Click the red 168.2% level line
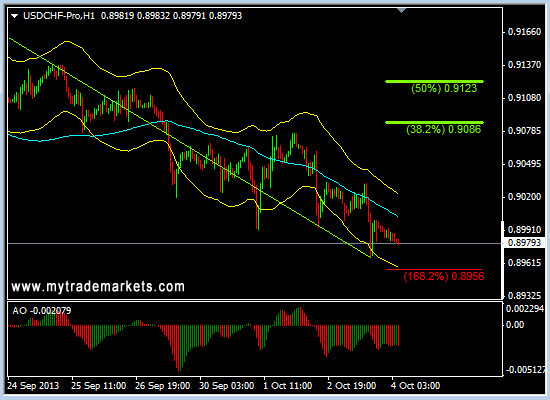This screenshot has height=400, width=550. point(434,269)
